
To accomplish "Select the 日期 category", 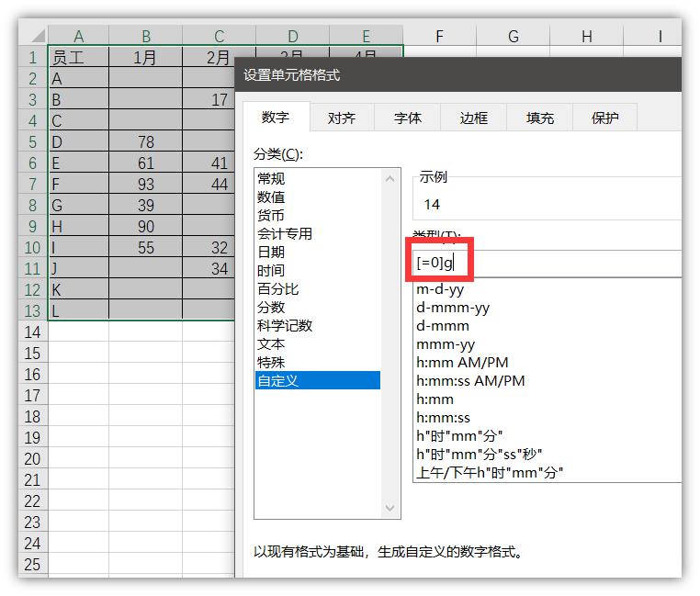I will (318, 252).
